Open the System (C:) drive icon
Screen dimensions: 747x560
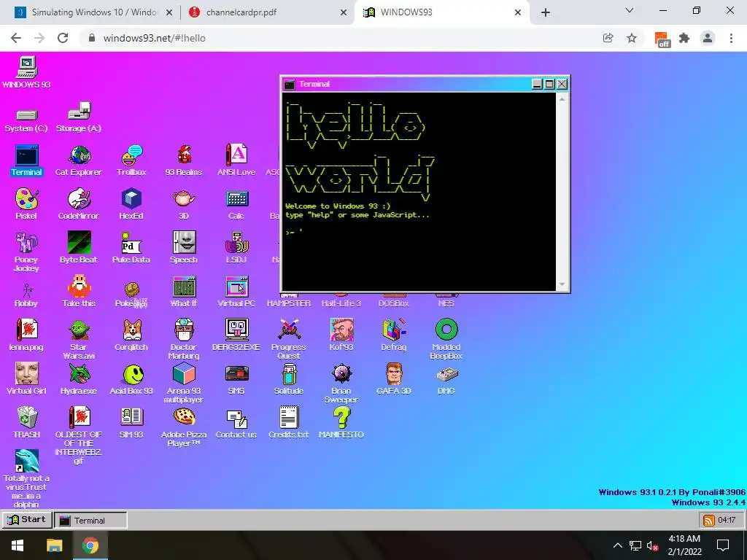pos(27,114)
